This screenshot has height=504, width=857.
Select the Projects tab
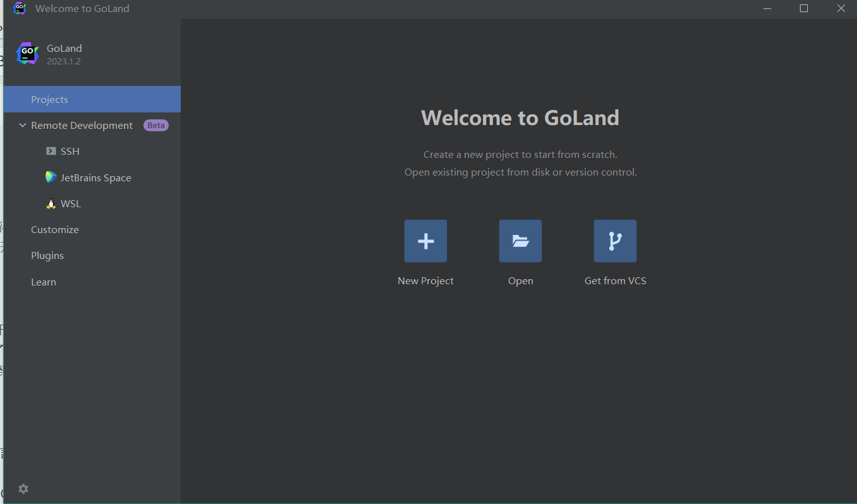92,99
